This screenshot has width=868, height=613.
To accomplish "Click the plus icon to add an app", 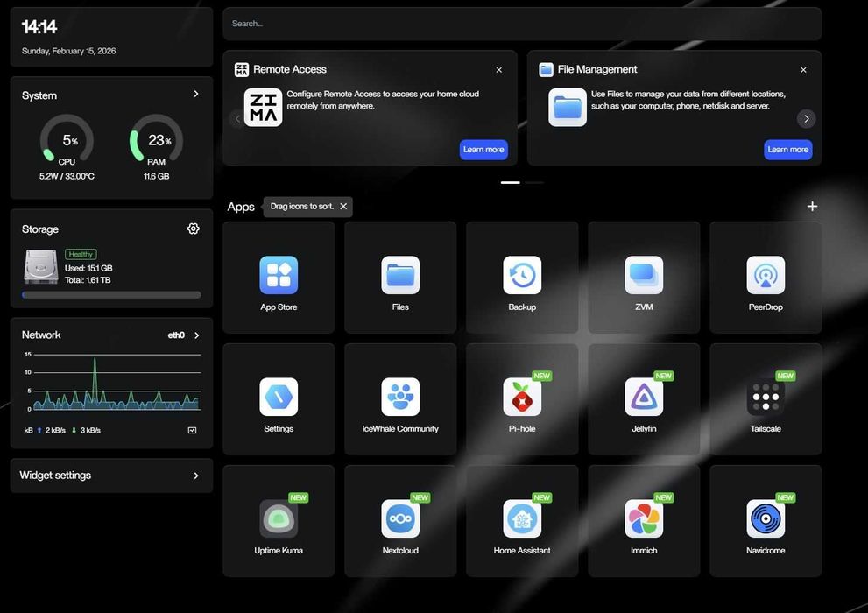I will (x=812, y=207).
